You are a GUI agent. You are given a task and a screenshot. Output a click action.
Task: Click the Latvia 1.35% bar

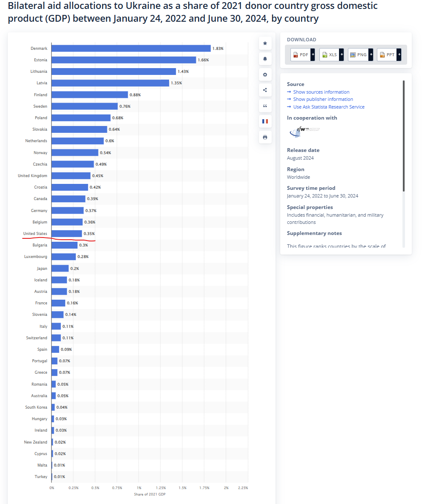click(110, 83)
